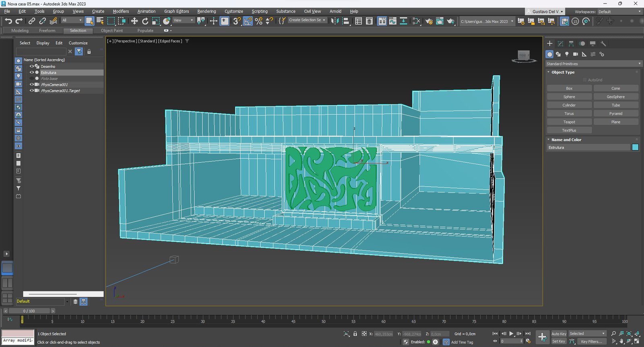Choose the Select and Scale tool
This screenshot has width=644, height=347.
point(156,21)
